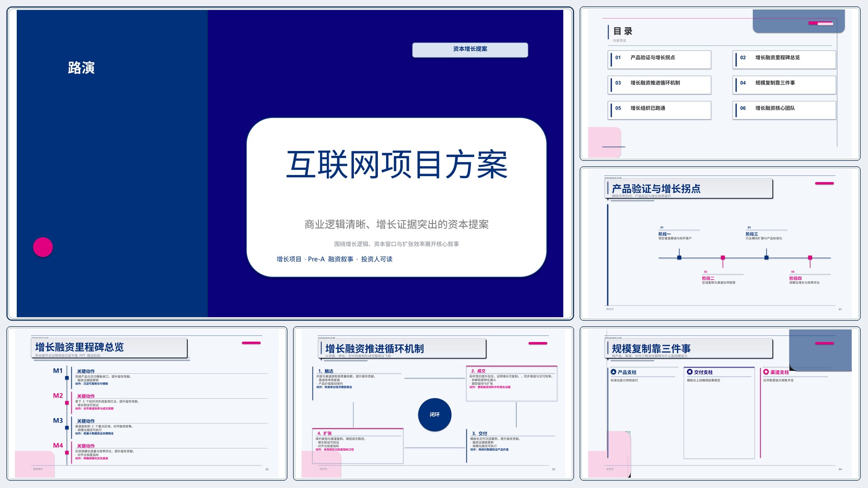Click the 产品支柱 circle icon
Viewport: 868px width, 488px height.
613,372
